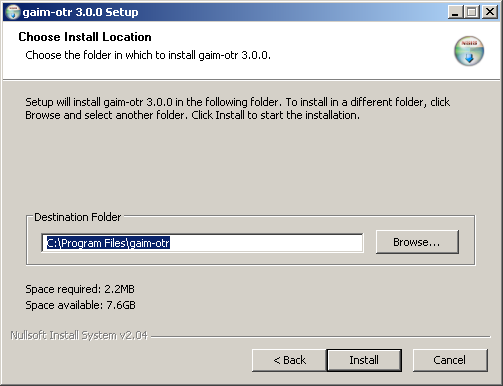The image size is (503, 386).
Task: Focus the Destination Folder path field
Action: click(202, 243)
